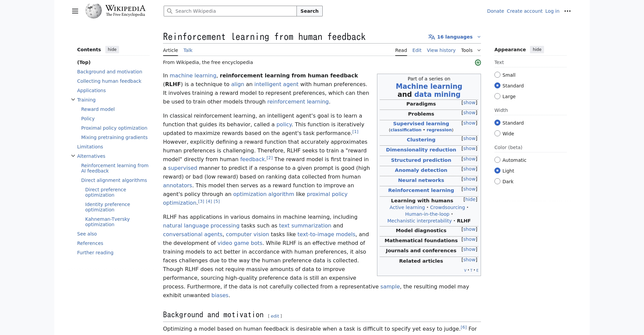Click the Log in link
The width and height of the screenshot is (644, 335).
coord(552,11)
